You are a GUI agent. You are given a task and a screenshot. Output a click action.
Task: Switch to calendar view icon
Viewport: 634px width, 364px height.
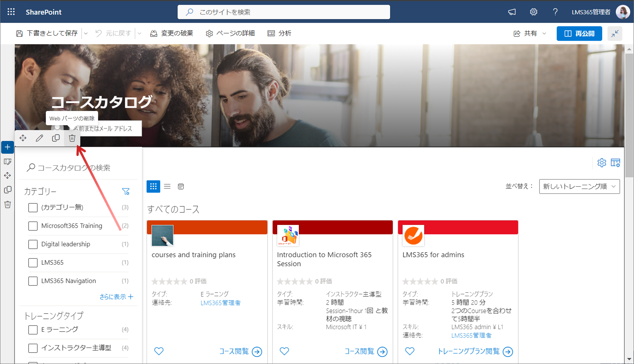[181, 186]
